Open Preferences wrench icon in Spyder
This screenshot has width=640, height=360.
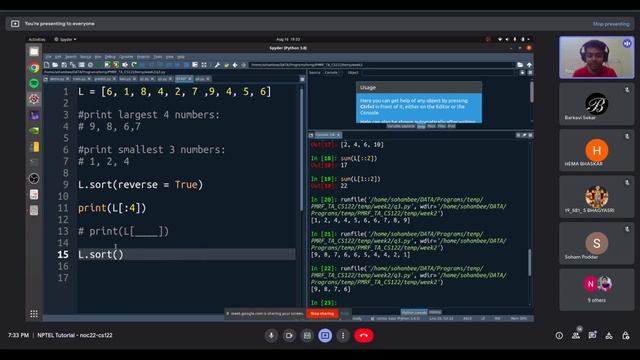217,65
